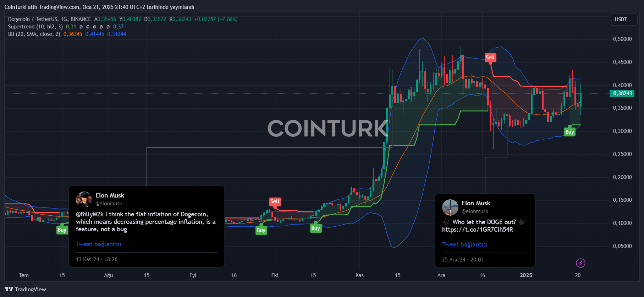Click the green Buy signal near 20 January
The height and width of the screenshot is (297, 644).
tap(569, 132)
